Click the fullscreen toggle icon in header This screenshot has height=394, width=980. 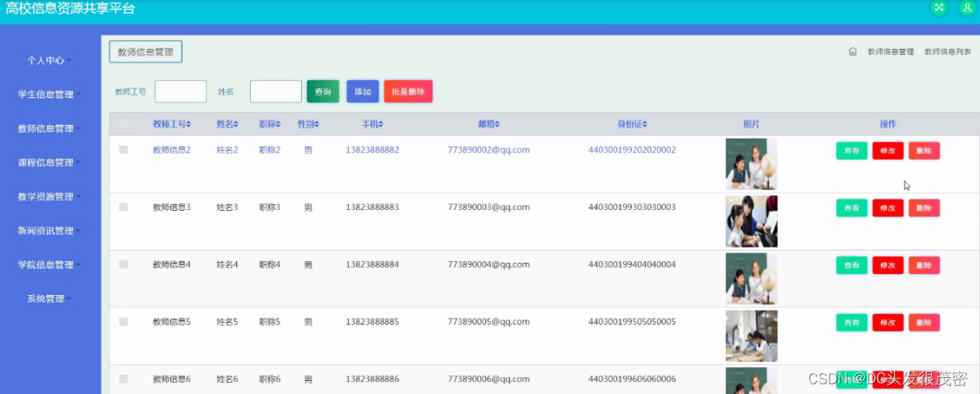pos(939,7)
